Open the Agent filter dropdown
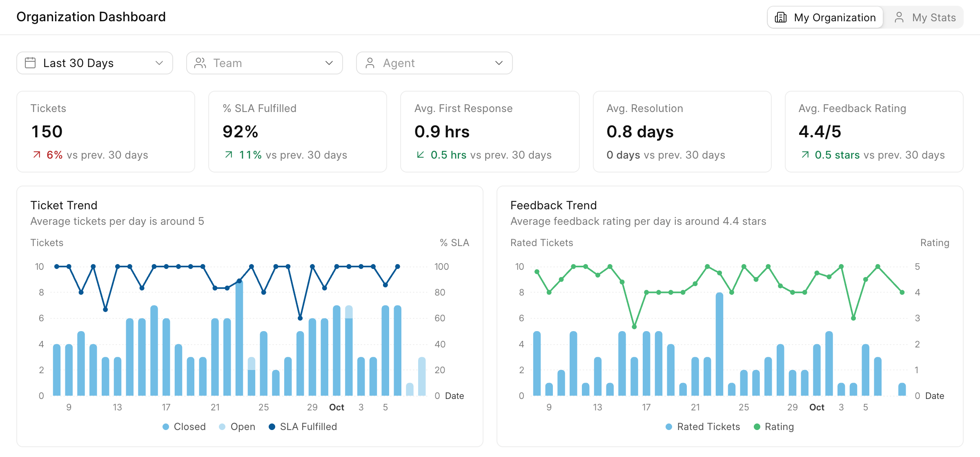The image size is (980, 457). click(434, 63)
